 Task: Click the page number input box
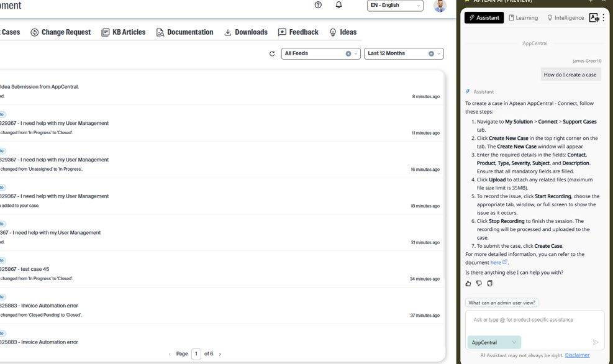pyautogui.click(x=196, y=354)
